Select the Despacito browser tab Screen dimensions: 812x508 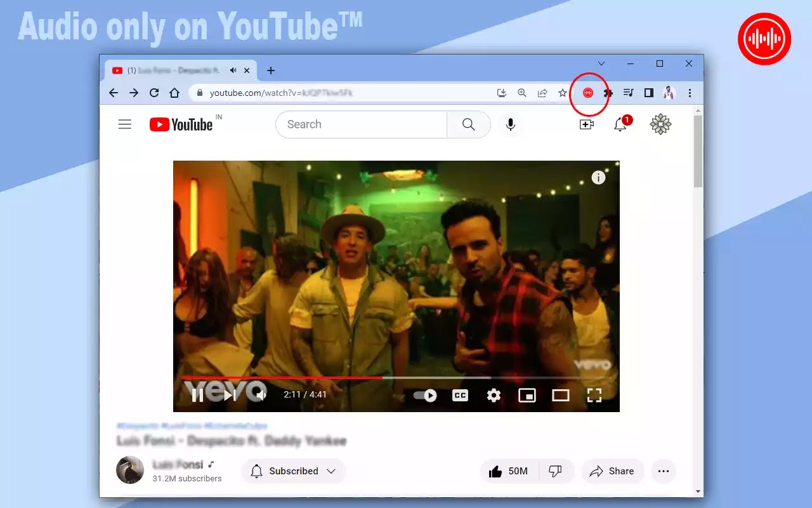tap(181, 70)
